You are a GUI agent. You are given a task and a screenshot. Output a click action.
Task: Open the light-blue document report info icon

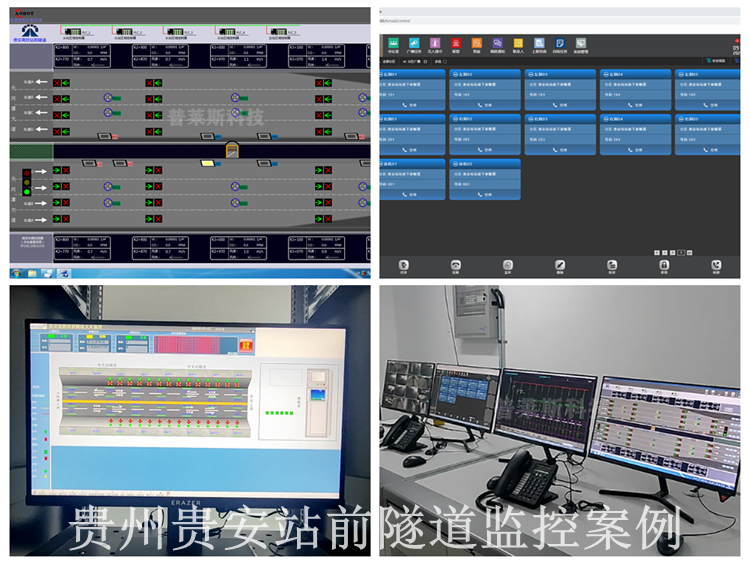[539, 44]
